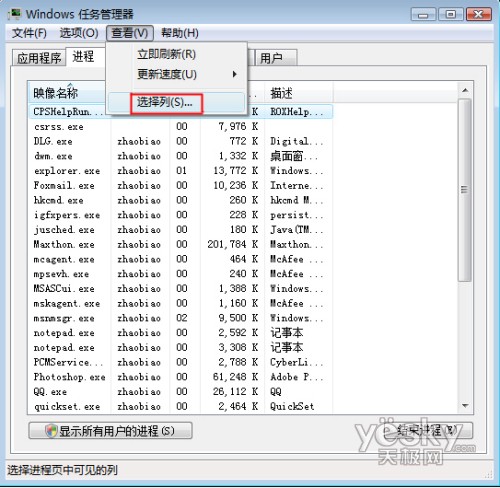Sort by 描述 column header

click(x=299, y=93)
